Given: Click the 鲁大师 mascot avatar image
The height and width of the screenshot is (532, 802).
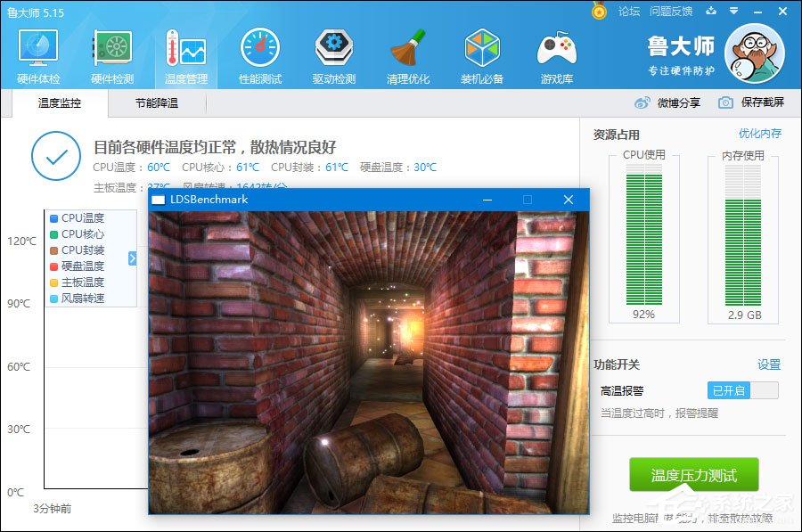Looking at the screenshot, I should (757, 53).
